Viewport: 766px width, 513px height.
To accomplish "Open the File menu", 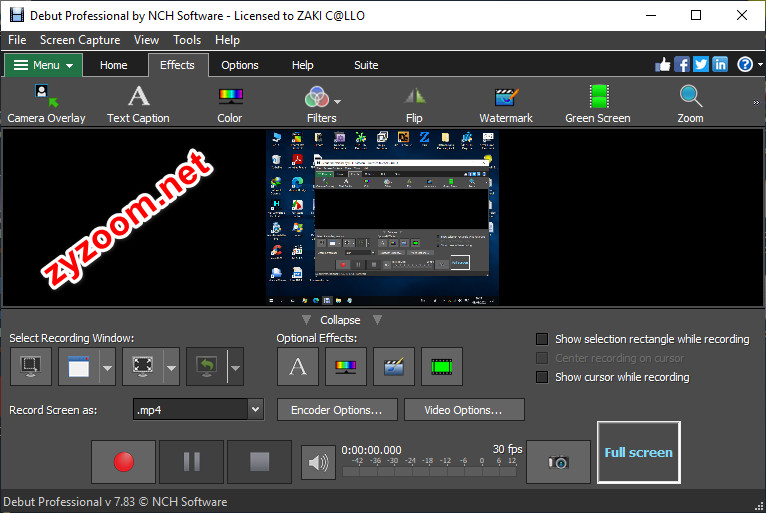I will pos(17,40).
